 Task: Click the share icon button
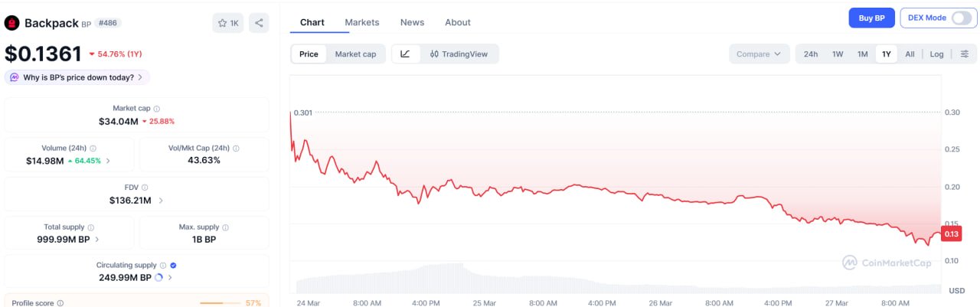259,23
